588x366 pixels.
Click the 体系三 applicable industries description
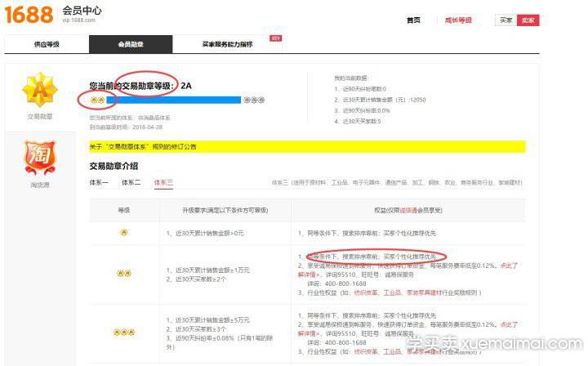coord(397,183)
